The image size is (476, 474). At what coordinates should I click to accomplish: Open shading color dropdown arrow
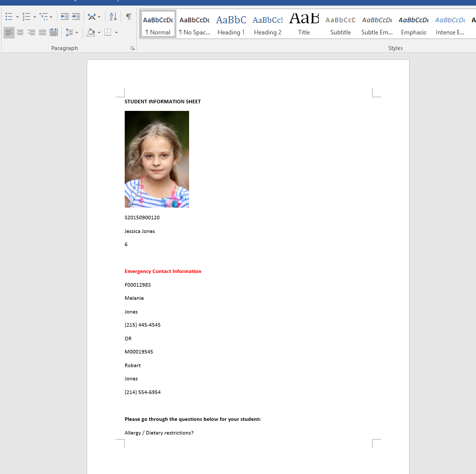[x=99, y=32]
